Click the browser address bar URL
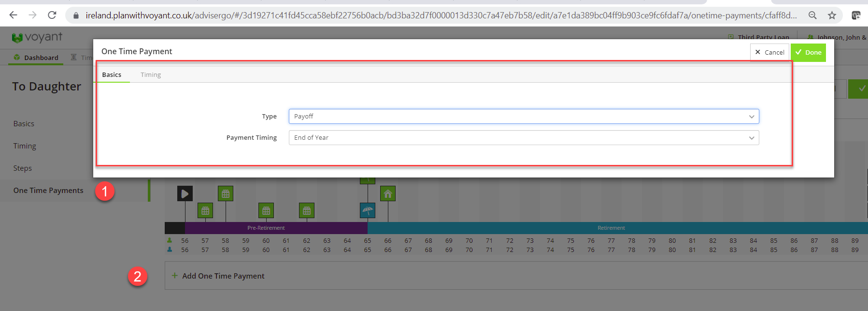Viewport: 868px width, 311px height. click(441, 15)
